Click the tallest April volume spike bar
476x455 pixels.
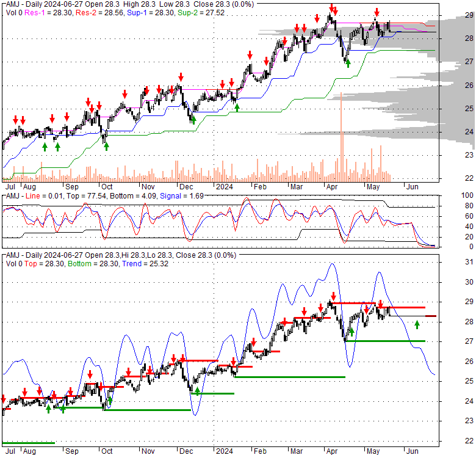click(x=341, y=137)
